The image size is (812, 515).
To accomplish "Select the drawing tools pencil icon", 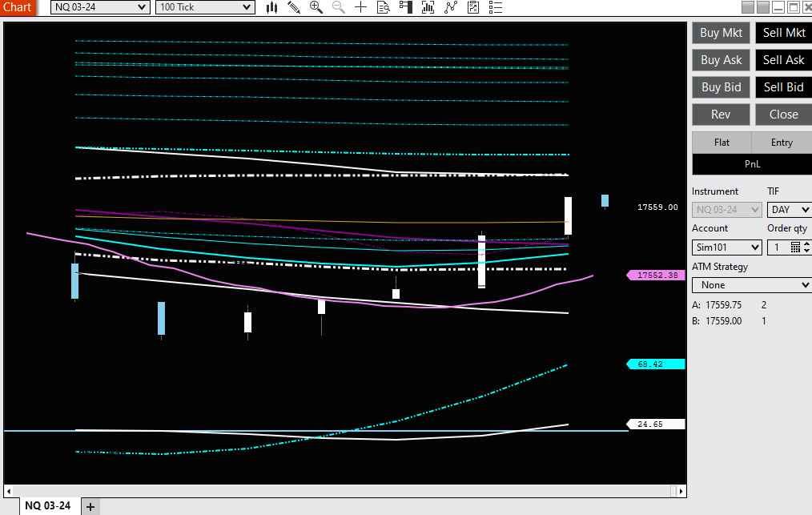I will point(294,7).
